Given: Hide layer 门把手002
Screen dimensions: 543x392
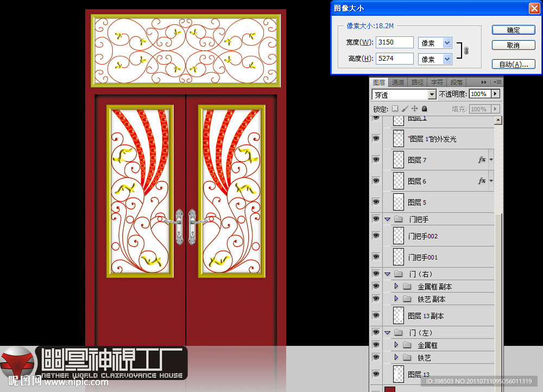Looking at the screenshot, I should coord(376,236).
